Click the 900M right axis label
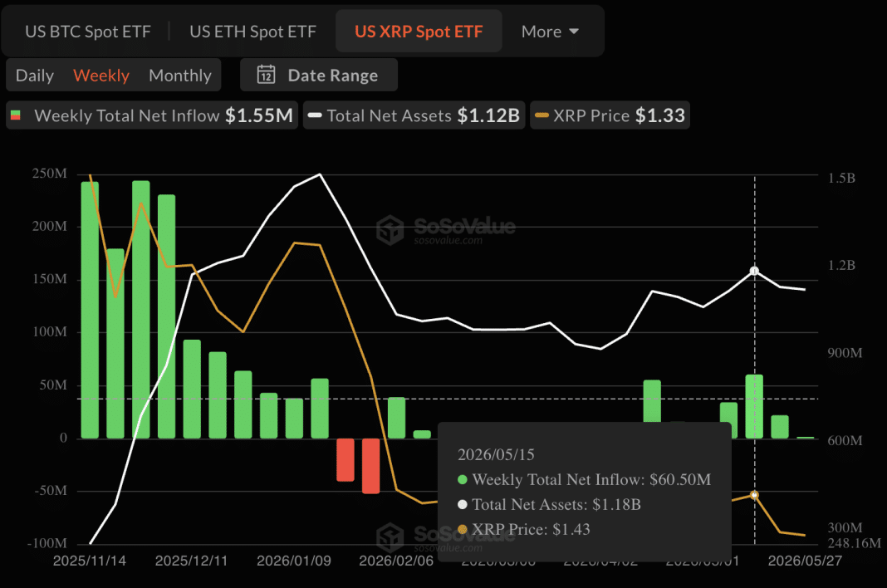The image size is (887, 588). click(845, 353)
